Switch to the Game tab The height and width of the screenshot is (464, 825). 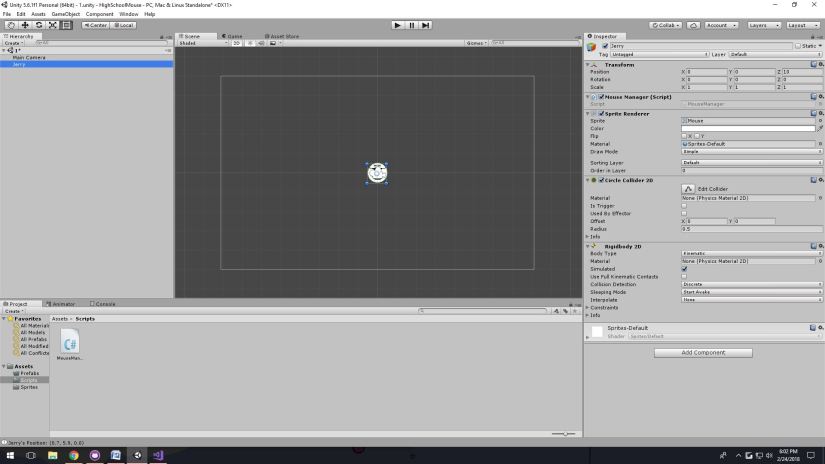click(x=232, y=36)
